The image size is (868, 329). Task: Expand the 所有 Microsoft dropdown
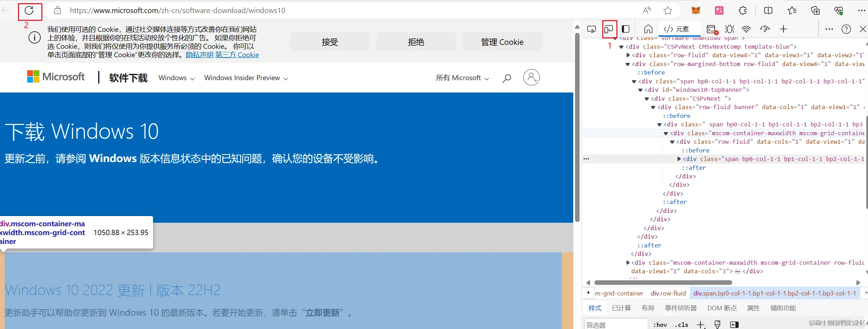[462, 78]
